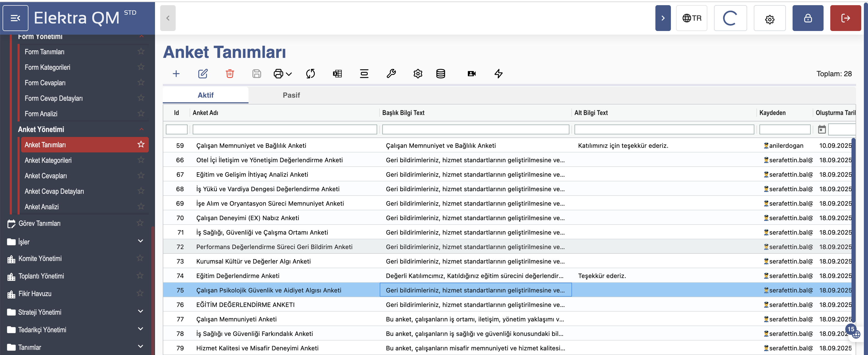868x355 pixels.
Task: Click the red trash delete icon
Action: pos(229,73)
